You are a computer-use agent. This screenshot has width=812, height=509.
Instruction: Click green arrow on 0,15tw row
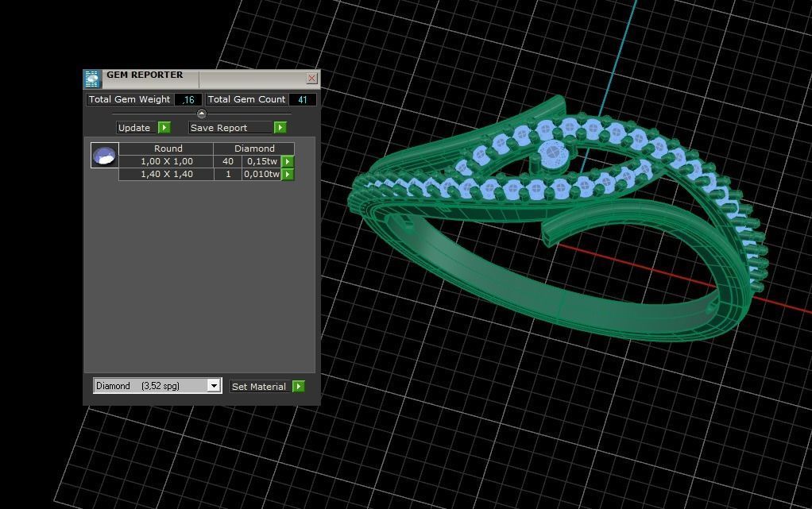[288, 161]
